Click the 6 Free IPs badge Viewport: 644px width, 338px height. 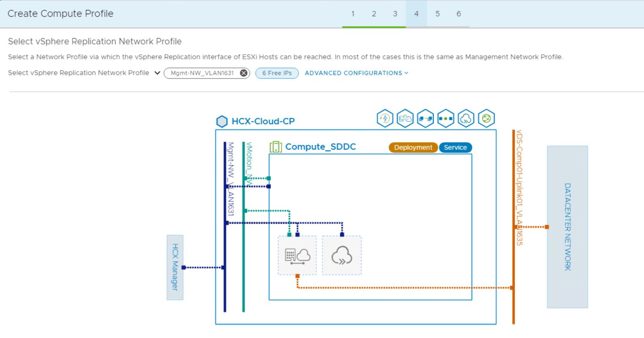pos(277,73)
